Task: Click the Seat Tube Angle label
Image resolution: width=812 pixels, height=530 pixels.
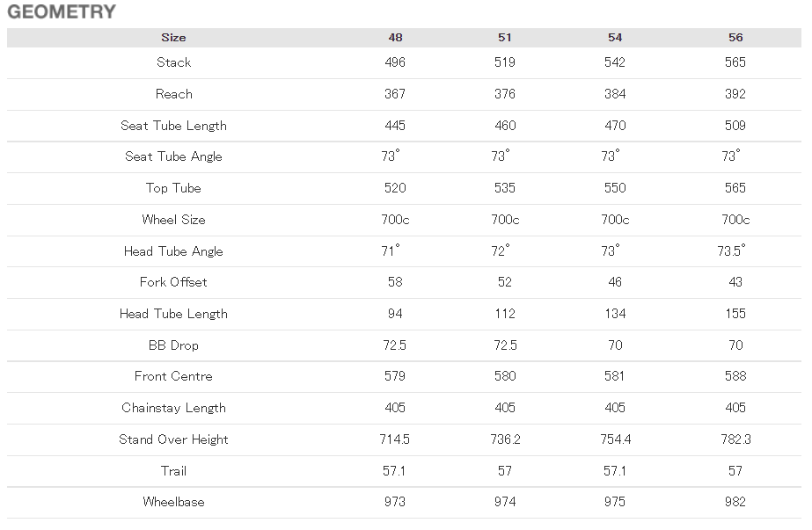Action: coord(173,156)
